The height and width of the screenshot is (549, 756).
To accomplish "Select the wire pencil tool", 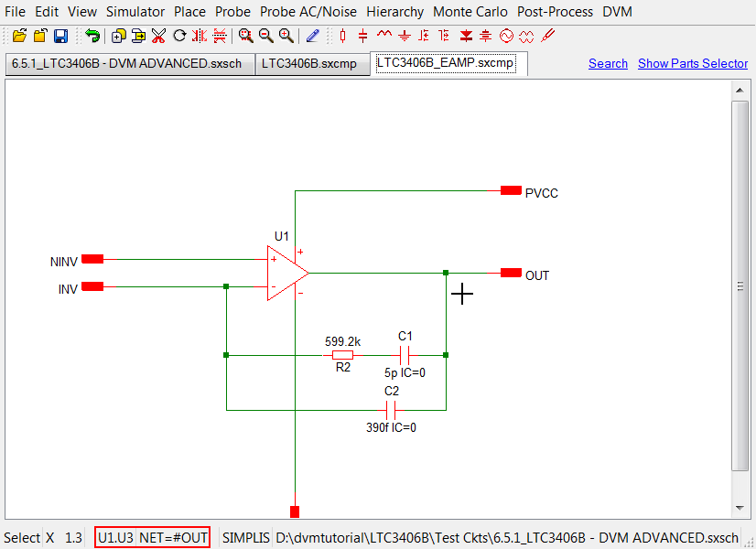I will pos(313,36).
